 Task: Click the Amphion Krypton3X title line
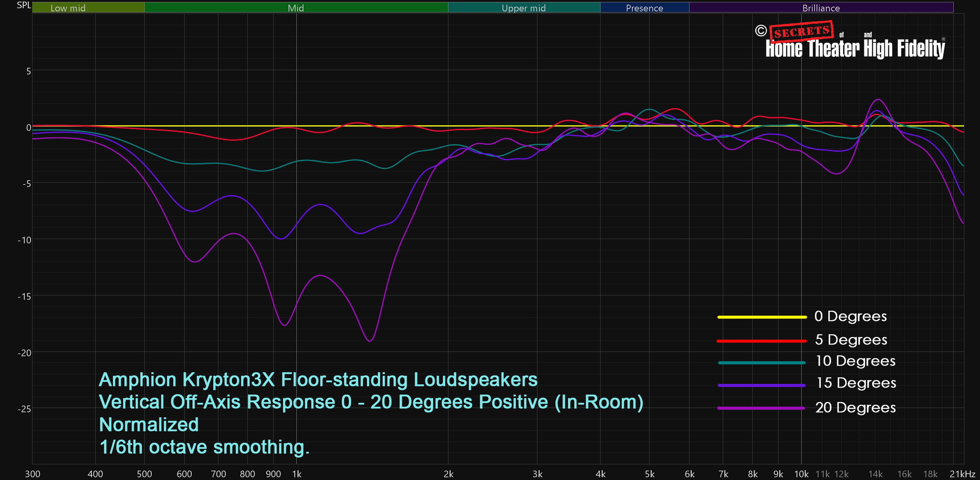point(318,380)
